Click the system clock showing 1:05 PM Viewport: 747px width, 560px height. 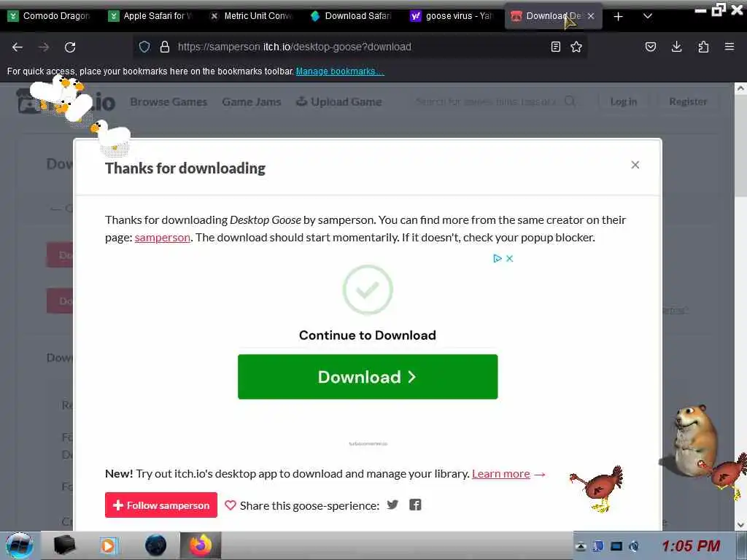(x=691, y=545)
